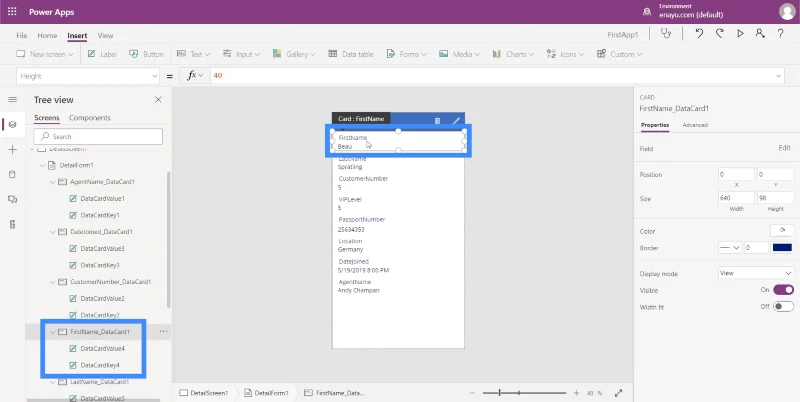Image resolution: width=800 pixels, height=402 pixels.
Task: Open the Help question mark
Action: tap(780, 34)
